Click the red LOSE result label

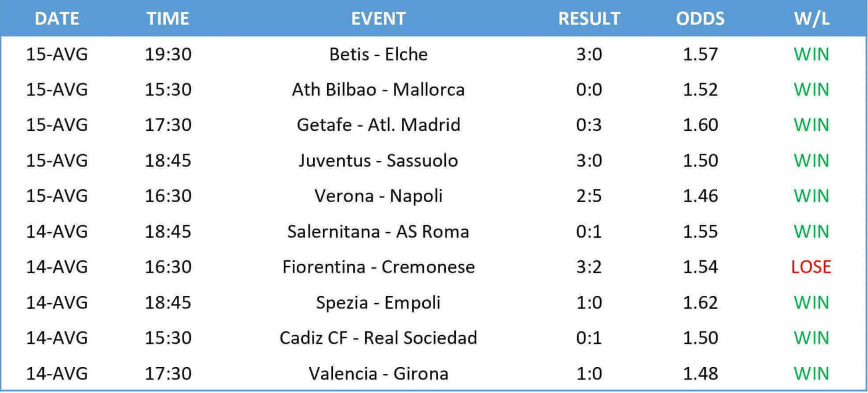pyautogui.click(x=811, y=267)
